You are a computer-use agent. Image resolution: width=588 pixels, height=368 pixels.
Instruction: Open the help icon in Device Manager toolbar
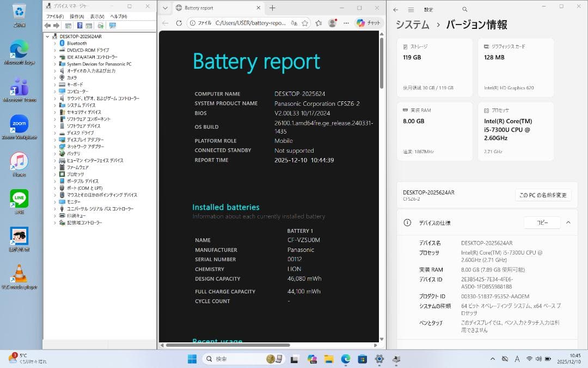click(80, 26)
